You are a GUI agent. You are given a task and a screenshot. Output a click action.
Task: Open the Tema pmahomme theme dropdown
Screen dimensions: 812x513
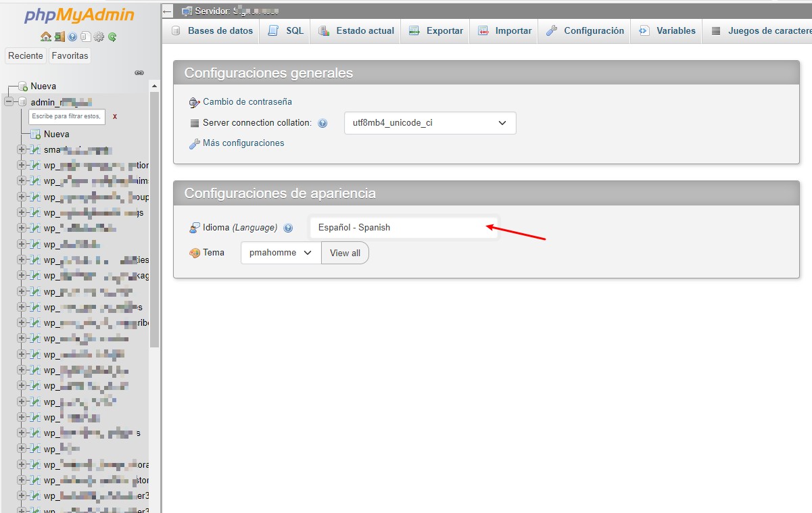pos(281,253)
